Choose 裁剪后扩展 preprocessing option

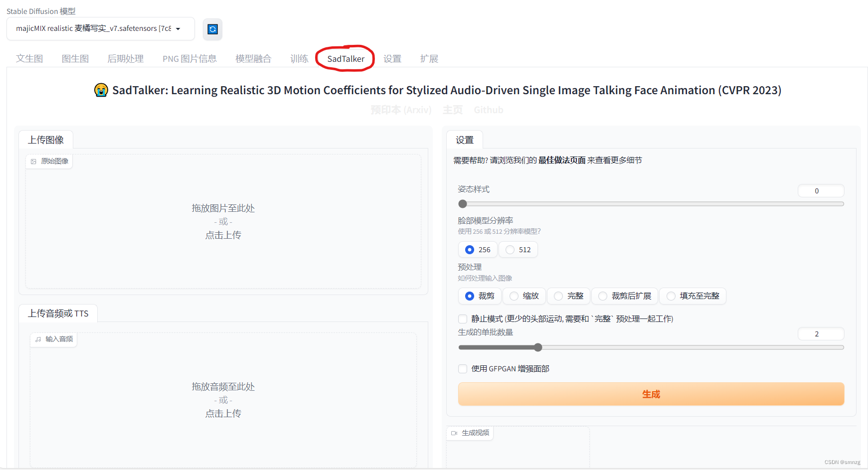click(625, 296)
